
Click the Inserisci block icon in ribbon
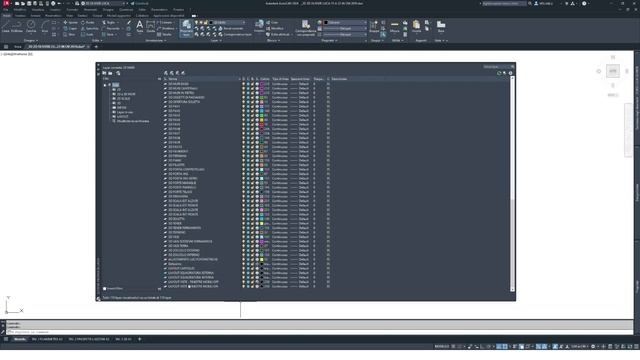click(x=259, y=26)
